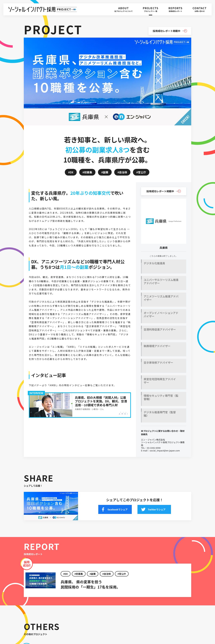Open the ABOUT menu item
The image size is (215, 644).
point(123,10)
